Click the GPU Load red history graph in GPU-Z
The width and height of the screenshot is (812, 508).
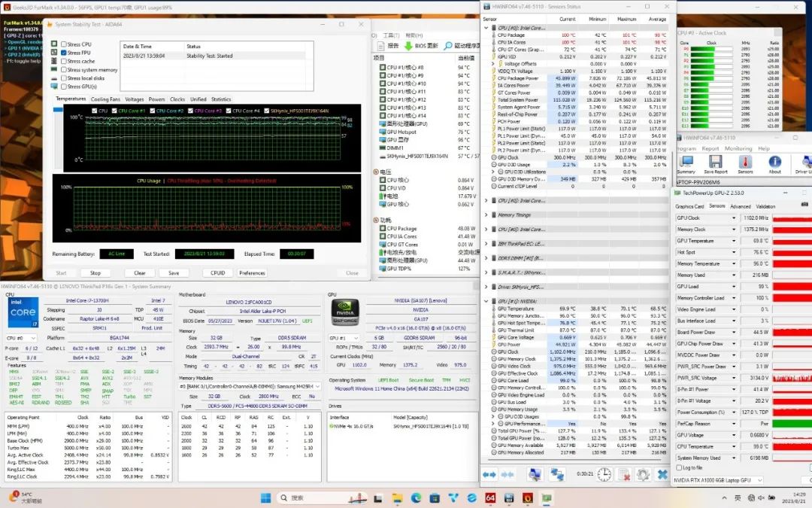coord(792,287)
